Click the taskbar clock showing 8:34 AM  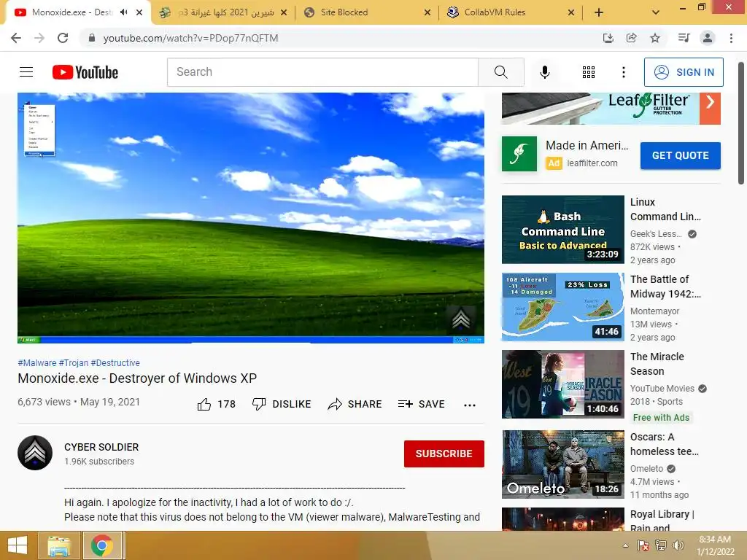[715, 545]
